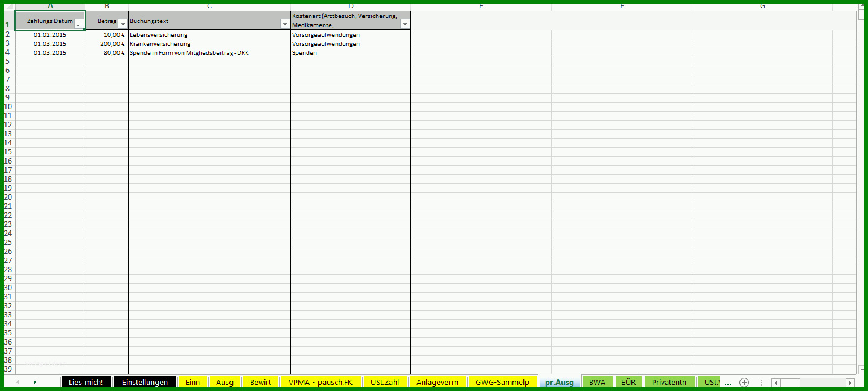The width and height of the screenshot is (868, 391).
Task: Select column D header
Action: click(x=351, y=6)
